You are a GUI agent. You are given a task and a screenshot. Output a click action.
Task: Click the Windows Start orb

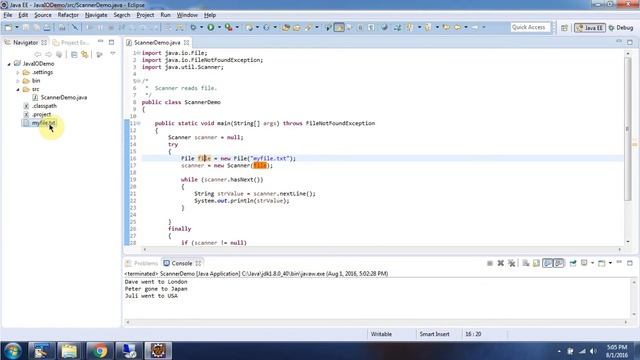(x=13, y=351)
